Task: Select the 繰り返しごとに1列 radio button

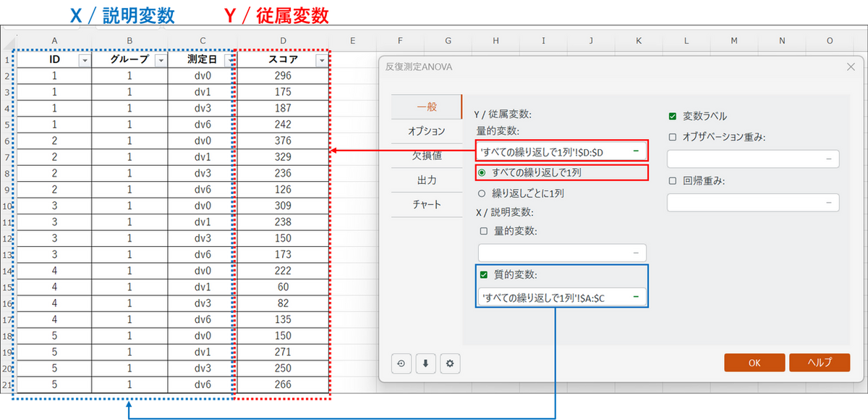Action: click(482, 193)
